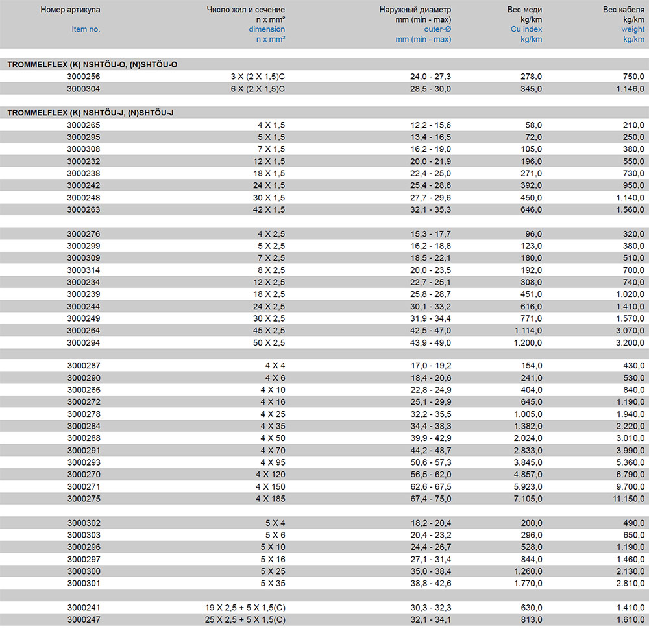
Task: Select dimension 4 X 70
Action: [273, 451]
